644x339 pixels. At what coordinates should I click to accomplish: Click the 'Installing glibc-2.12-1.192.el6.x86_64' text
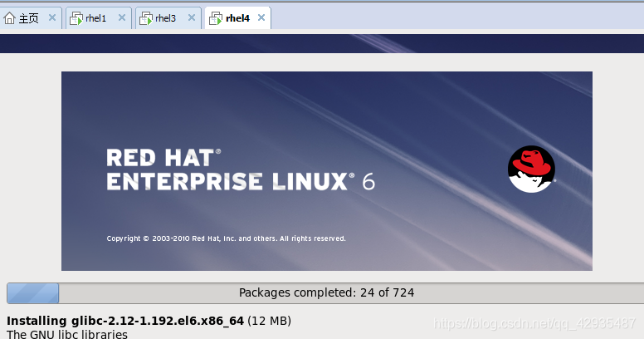(125, 321)
